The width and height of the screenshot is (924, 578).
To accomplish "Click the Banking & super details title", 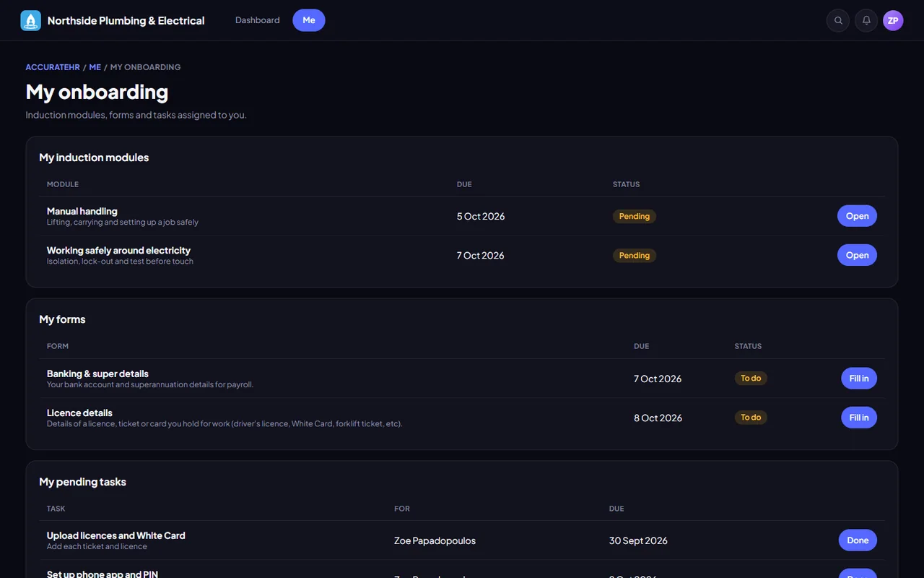I will 97,374.
